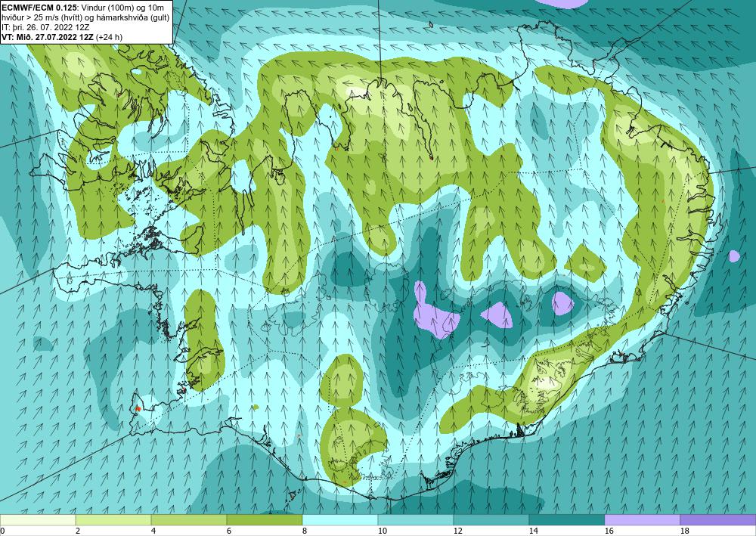Click the initial time 'IT: þri. 26. 07. 2022 12Z'
756x536 pixels.
(x=45, y=27)
